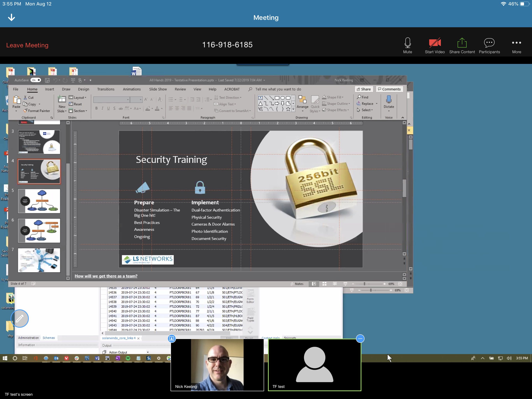Open the More options menu
This screenshot has height=399, width=532.
517,46
